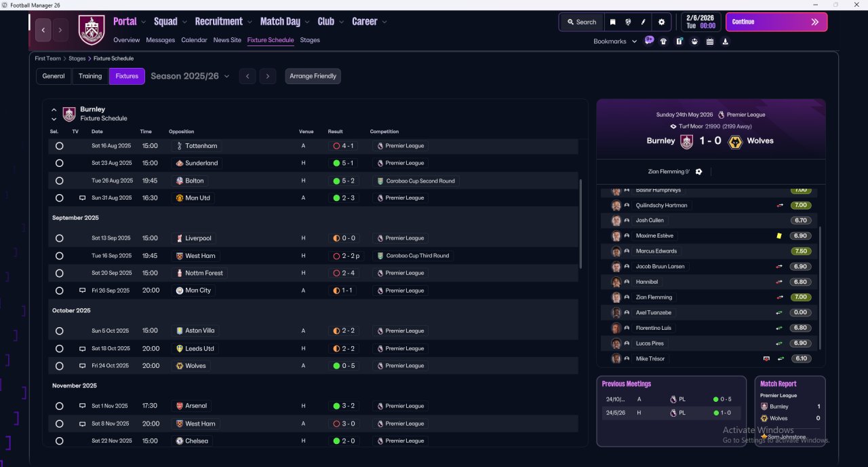
Task: Click the download tray bookmark icon
Action: (725, 41)
